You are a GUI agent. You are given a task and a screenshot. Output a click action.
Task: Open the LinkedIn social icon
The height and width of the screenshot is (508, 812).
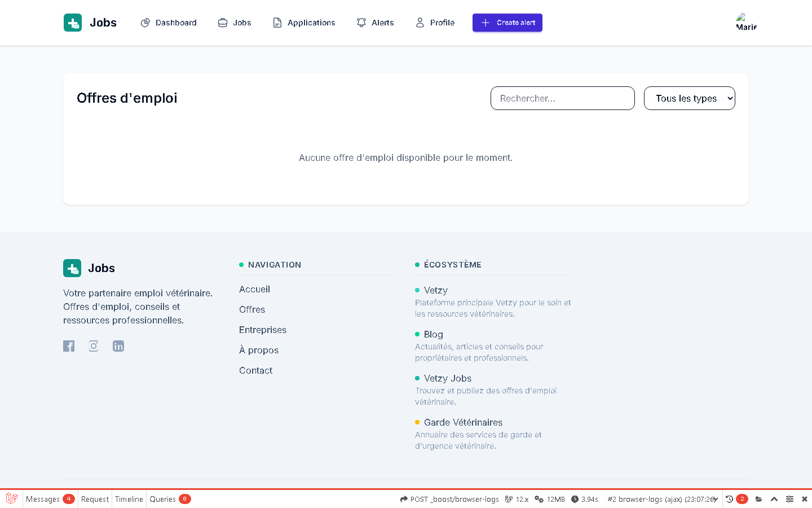[x=118, y=346]
